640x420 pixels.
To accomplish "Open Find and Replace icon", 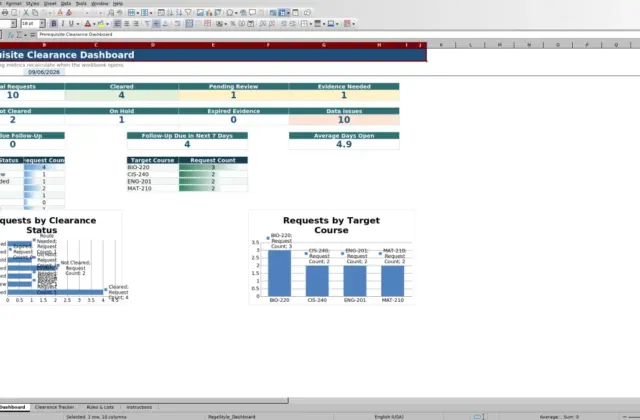I will [111, 13].
